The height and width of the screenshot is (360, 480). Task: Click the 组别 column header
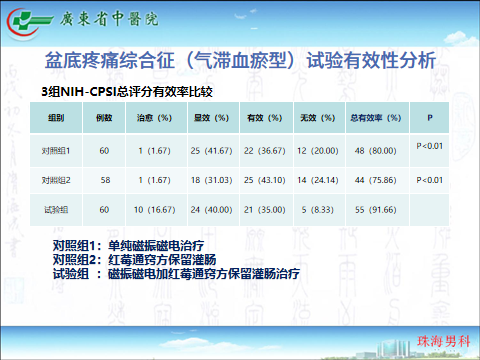pos(56,118)
